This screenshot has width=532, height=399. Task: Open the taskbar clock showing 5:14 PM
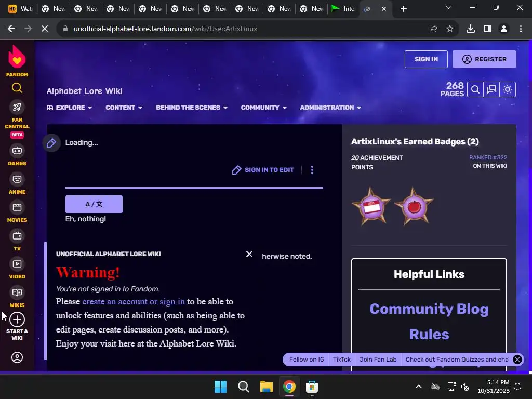click(x=494, y=387)
